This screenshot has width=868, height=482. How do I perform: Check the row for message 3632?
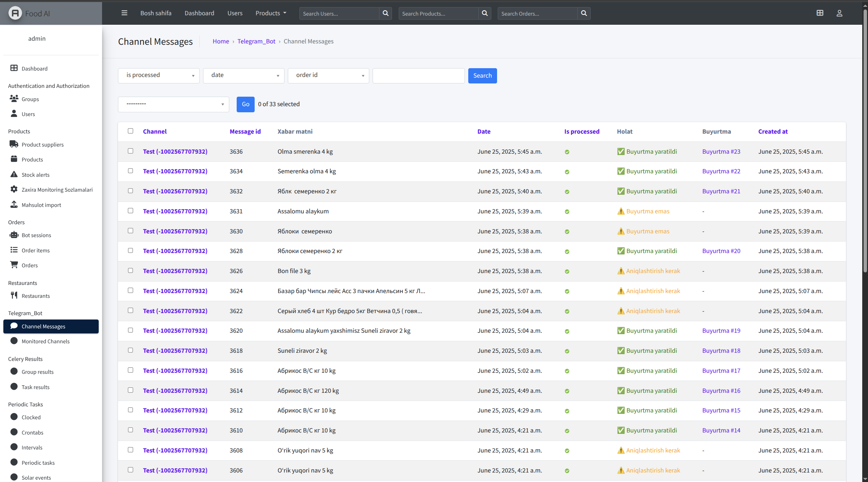pos(131,191)
